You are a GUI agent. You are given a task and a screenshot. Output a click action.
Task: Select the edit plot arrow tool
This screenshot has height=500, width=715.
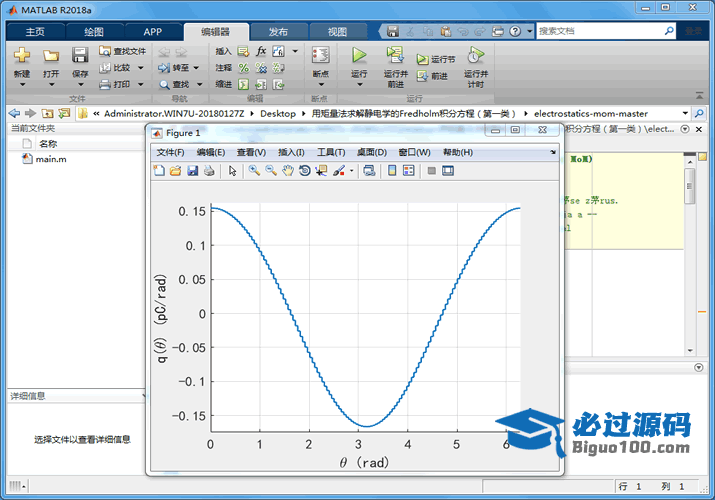pos(233,171)
